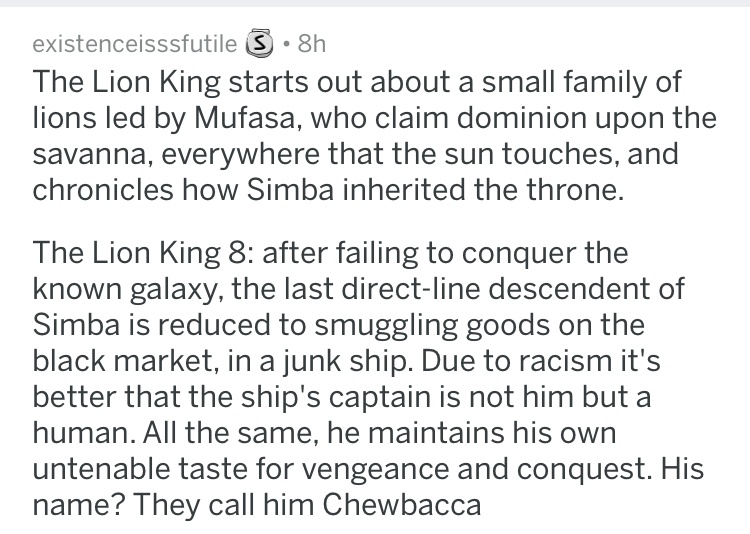Image resolution: width=750 pixels, height=534 pixels.
Task: Click the gray divider bar above comment
Action: tap(375, 3)
